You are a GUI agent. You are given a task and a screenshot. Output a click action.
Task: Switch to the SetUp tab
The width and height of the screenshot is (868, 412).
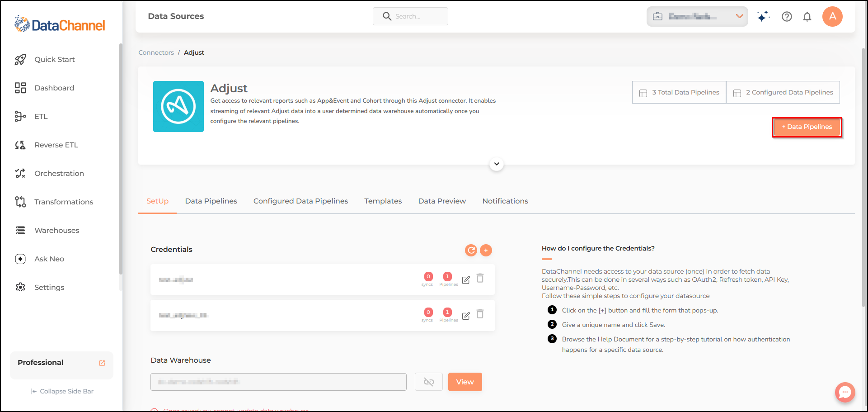point(157,201)
